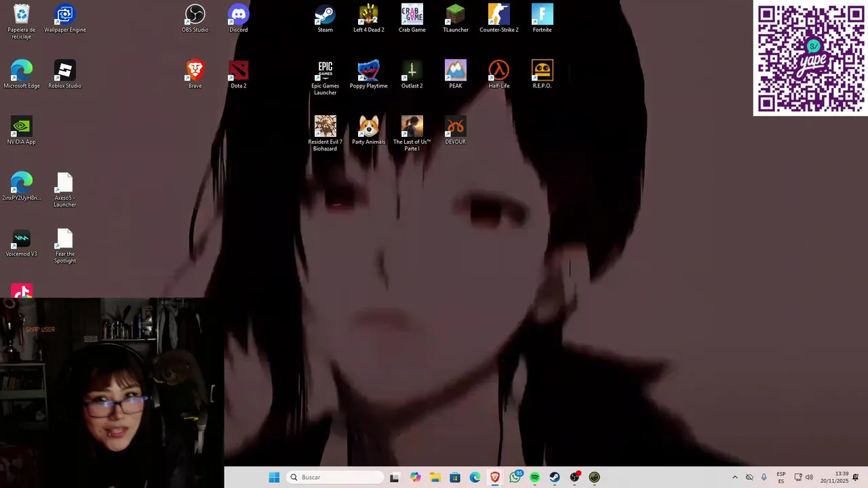868x488 pixels.
Task: Select the Half-Life desktop icon
Action: pyautogui.click(x=499, y=75)
